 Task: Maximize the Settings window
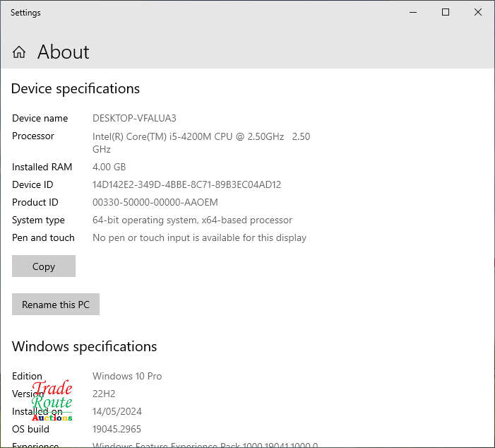point(446,12)
